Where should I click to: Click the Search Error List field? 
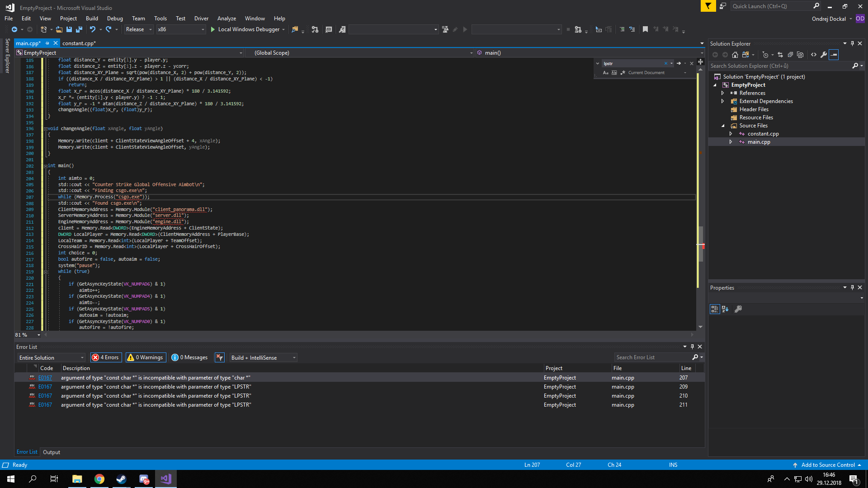pyautogui.click(x=651, y=357)
